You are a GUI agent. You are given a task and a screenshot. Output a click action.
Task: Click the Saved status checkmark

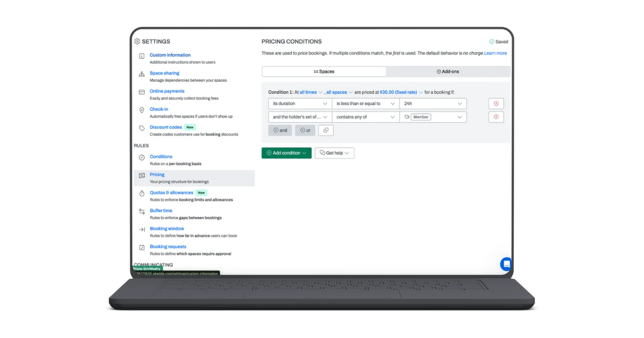tap(491, 42)
